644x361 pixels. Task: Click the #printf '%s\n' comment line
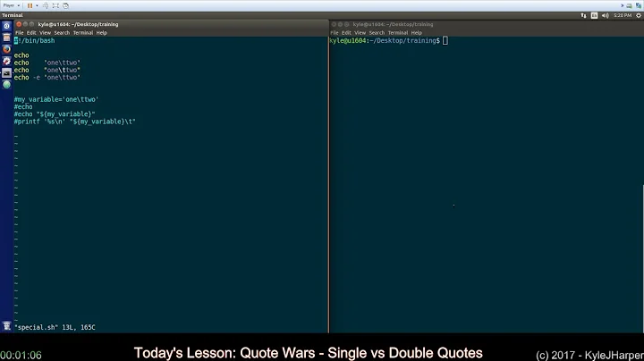75,122
